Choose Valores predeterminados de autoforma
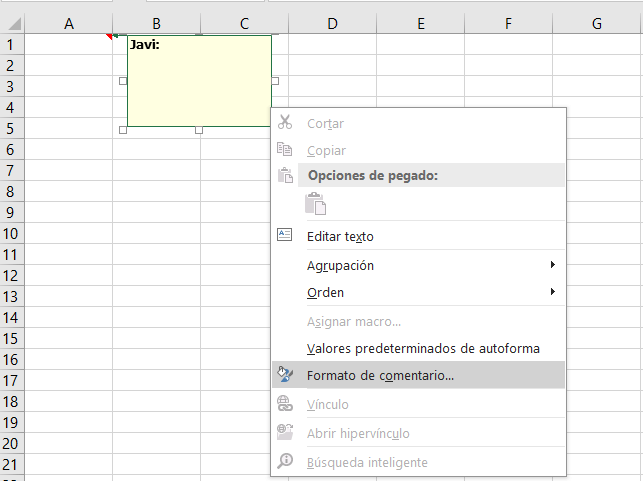The image size is (643, 481). [x=423, y=348]
